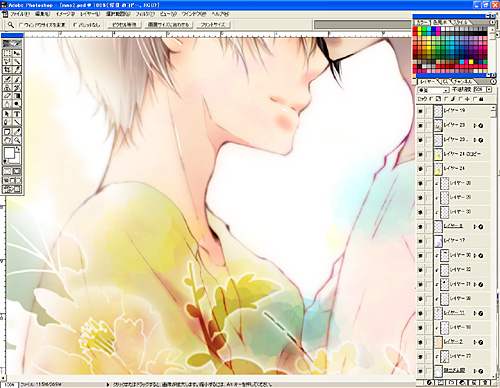Click the Jump to ImageReady button
The height and width of the screenshot is (388, 500).
[x=12, y=190]
